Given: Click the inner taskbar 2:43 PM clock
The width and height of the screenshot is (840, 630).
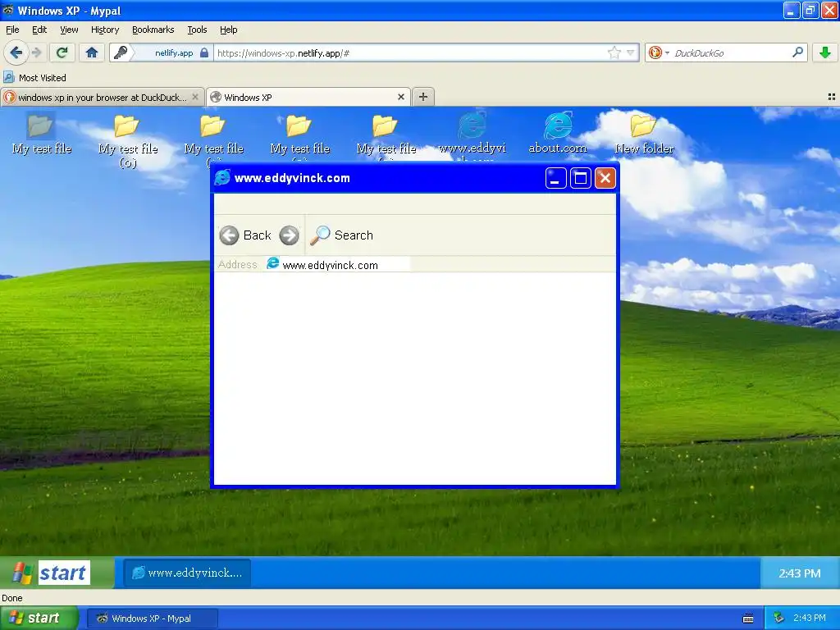Looking at the screenshot, I should click(799, 573).
